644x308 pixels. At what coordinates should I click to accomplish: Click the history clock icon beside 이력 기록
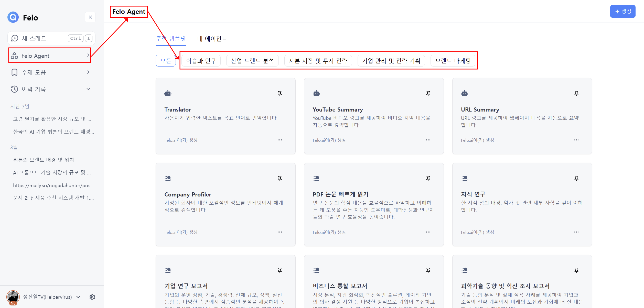coord(14,89)
